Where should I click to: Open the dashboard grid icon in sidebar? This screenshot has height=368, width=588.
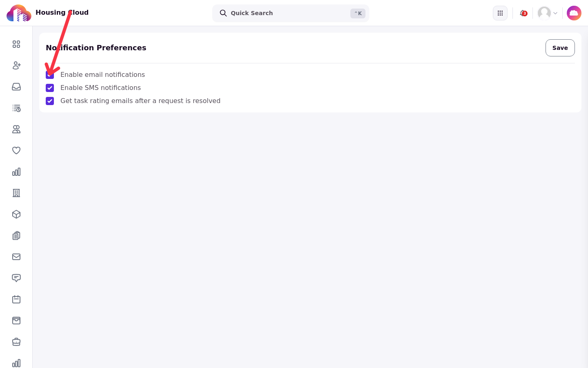pyautogui.click(x=16, y=44)
